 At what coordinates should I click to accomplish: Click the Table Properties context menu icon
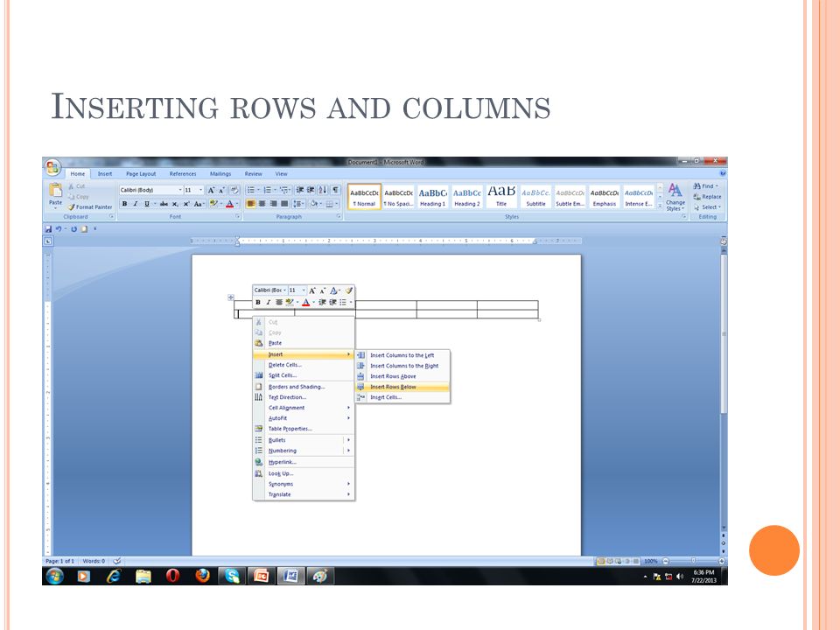click(259, 429)
